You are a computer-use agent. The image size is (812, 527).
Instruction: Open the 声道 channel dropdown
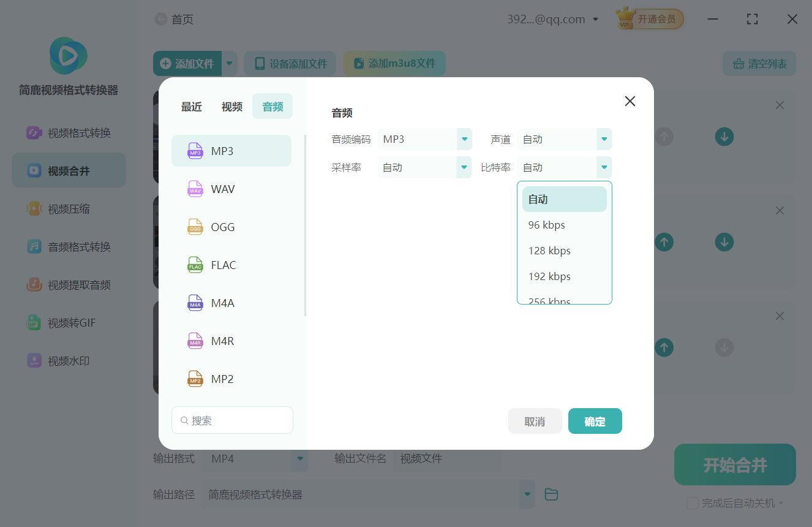(563, 139)
